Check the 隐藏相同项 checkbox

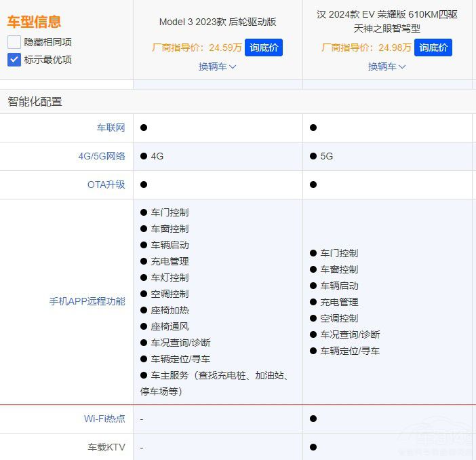[x=14, y=42]
